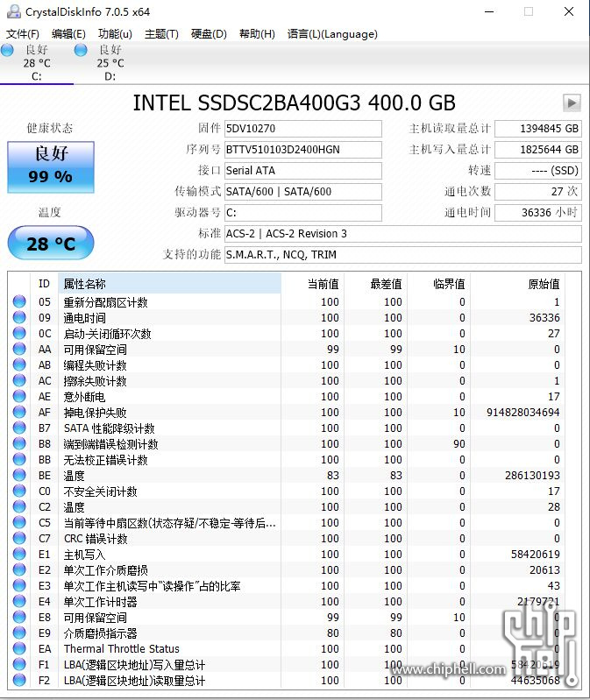Click the transfer mode field SATA/600 | SATA/600
Viewport: 590px width, 700px height.
[302, 192]
